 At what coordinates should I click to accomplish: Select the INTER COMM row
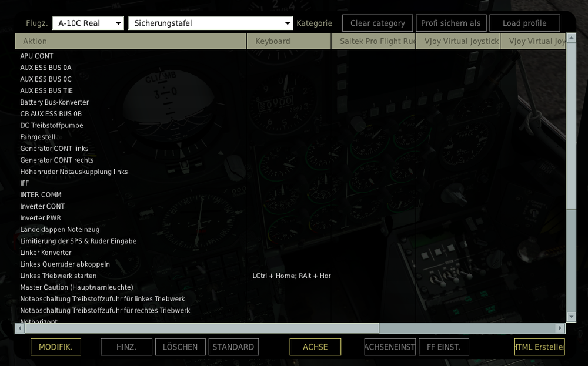[x=290, y=195]
